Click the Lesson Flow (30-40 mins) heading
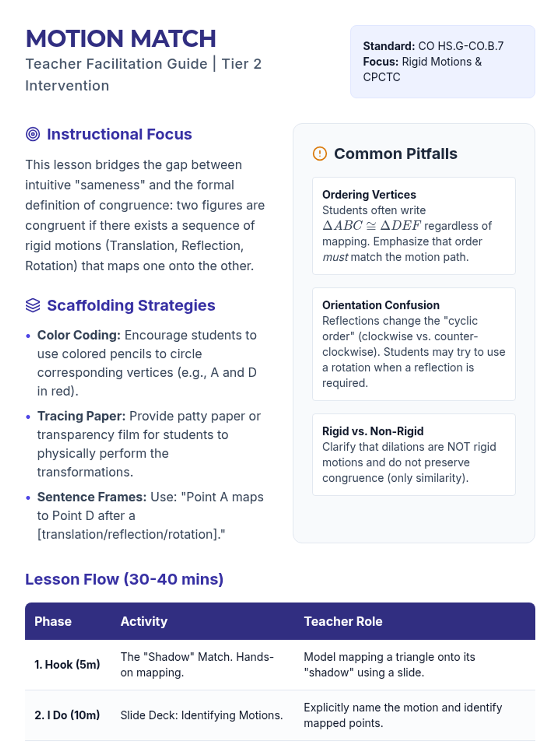Viewport: 560px width, 747px height. 124,579
